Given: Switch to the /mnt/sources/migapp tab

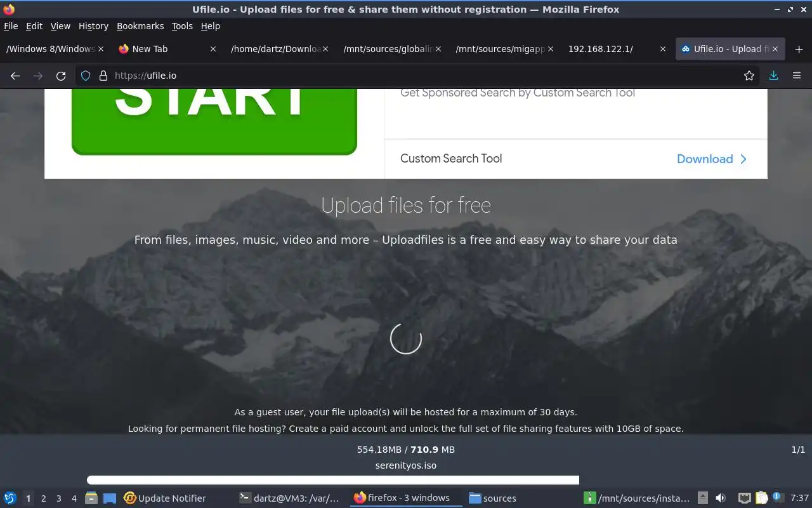Looking at the screenshot, I should click(x=505, y=49).
